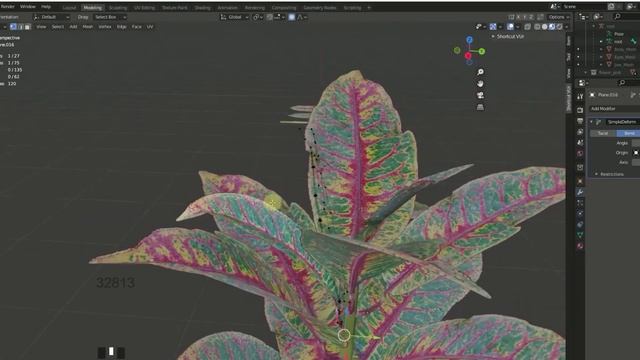Select wireframe viewport shading icon
640x360 pixels.
537,27
